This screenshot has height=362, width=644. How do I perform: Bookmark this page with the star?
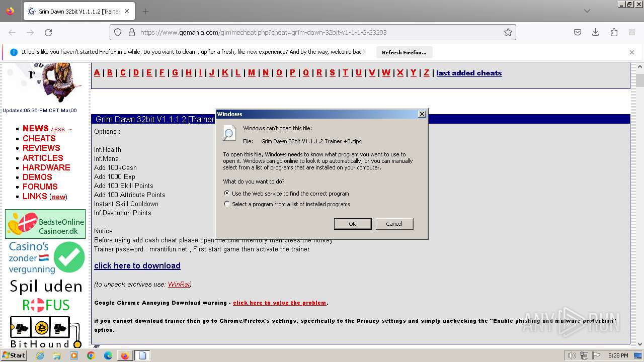pos(508,32)
